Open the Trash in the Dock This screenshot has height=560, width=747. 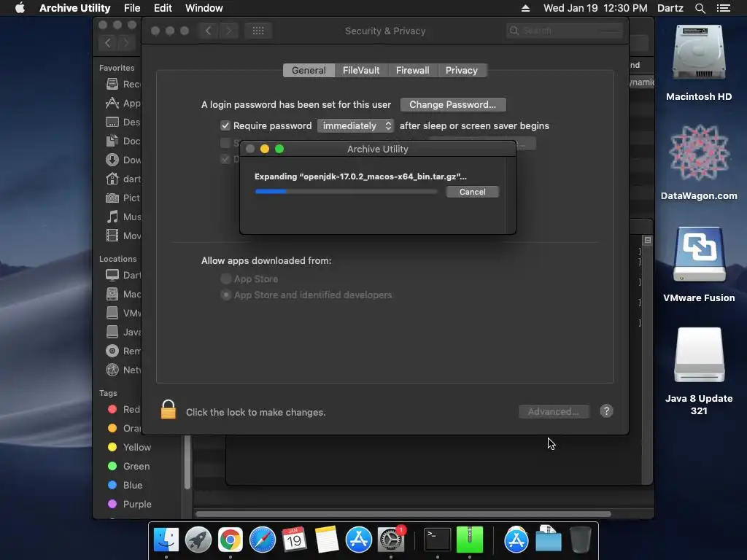(580, 540)
